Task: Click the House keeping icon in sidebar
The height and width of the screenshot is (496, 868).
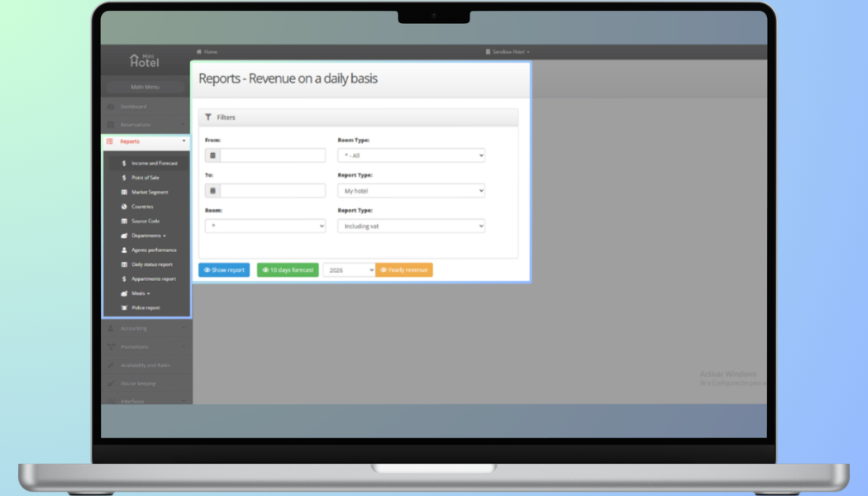Action: 111,383
